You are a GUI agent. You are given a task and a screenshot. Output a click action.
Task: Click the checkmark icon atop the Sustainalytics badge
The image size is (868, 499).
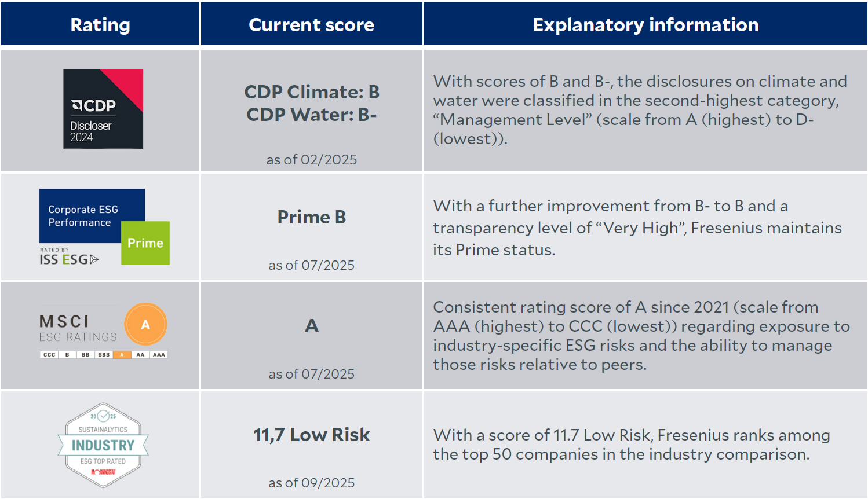[103, 416]
